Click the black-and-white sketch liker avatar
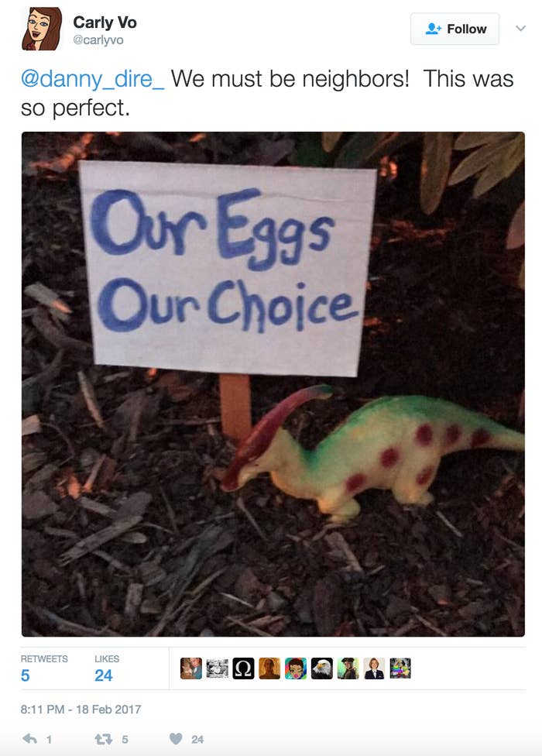 point(218,668)
